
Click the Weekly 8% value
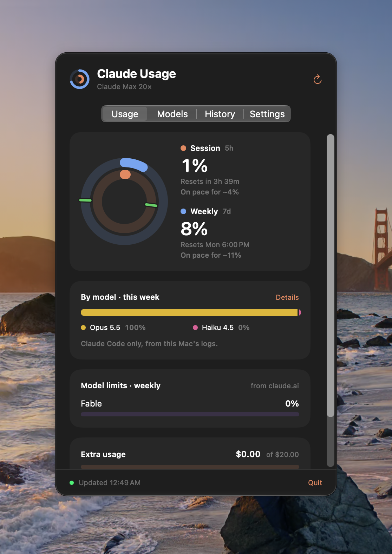[x=194, y=229]
